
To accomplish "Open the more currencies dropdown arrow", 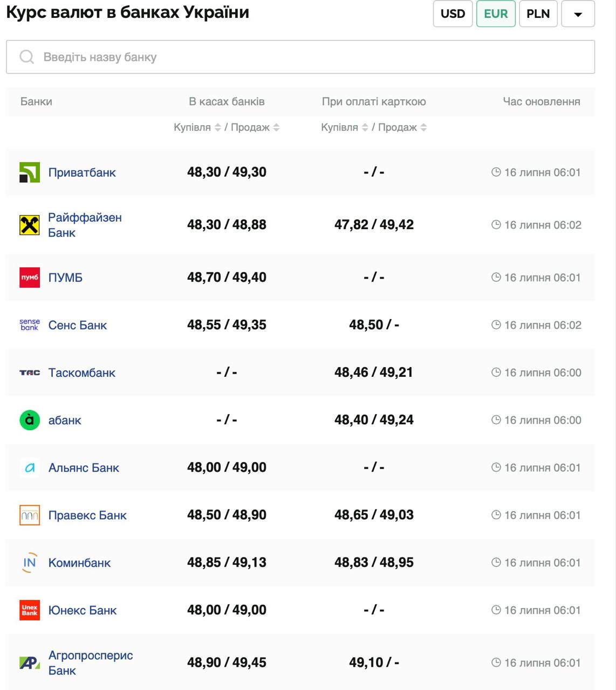I will 578,14.
